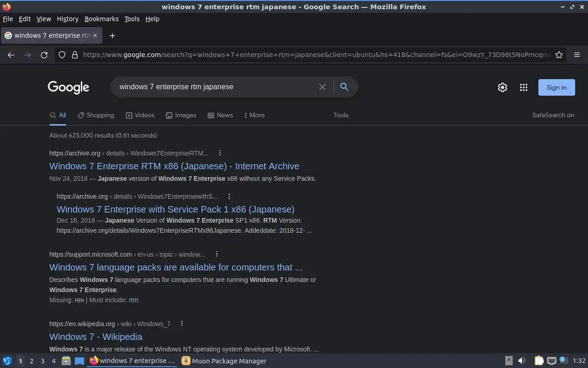Image resolution: width=588 pixels, height=368 pixels.
Task: Open Google apps grid
Action: click(x=524, y=87)
